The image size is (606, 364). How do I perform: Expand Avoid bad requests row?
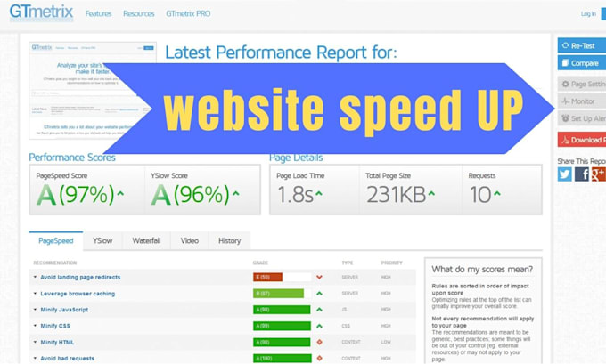(35, 358)
